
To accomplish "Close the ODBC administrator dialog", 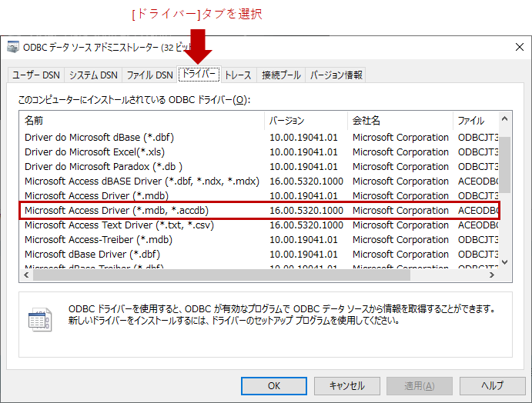I will coord(520,47).
